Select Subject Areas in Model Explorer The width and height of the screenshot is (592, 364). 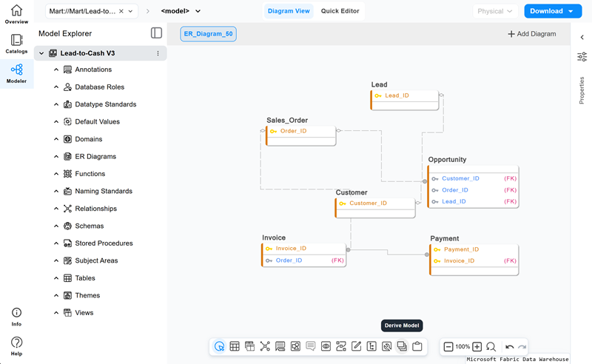click(x=96, y=260)
